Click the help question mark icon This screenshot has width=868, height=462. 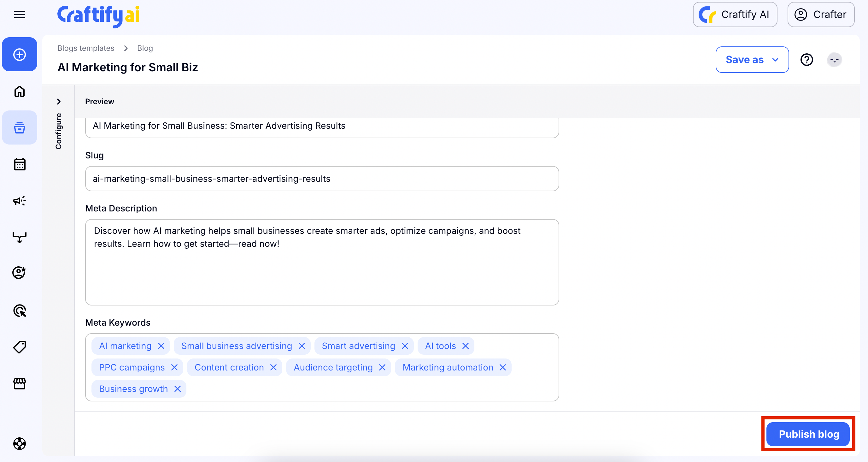tap(806, 60)
